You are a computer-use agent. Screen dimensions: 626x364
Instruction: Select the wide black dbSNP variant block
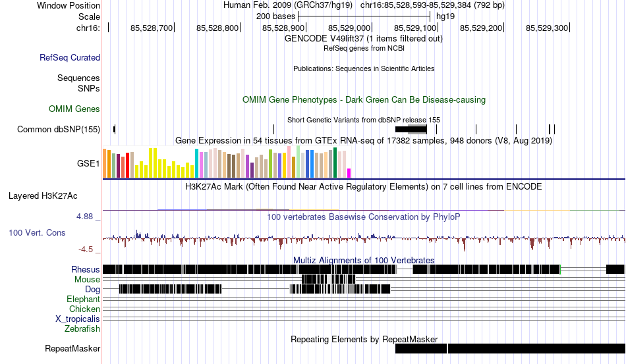pyautogui.click(x=411, y=129)
